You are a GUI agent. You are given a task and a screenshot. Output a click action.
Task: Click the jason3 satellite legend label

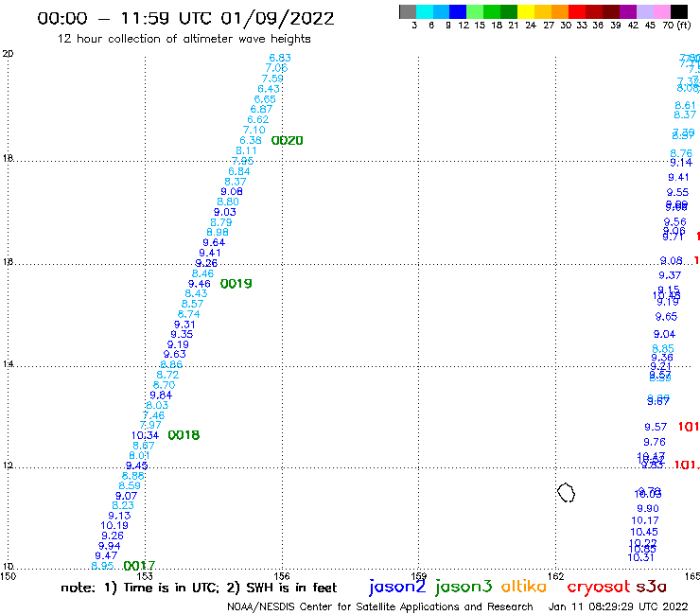[x=464, y=587]
